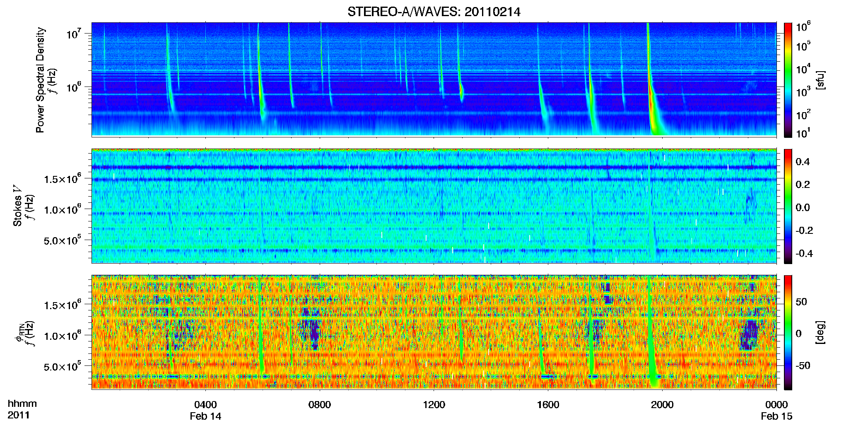Click the "hhmm" time format label

pos(22,404)
